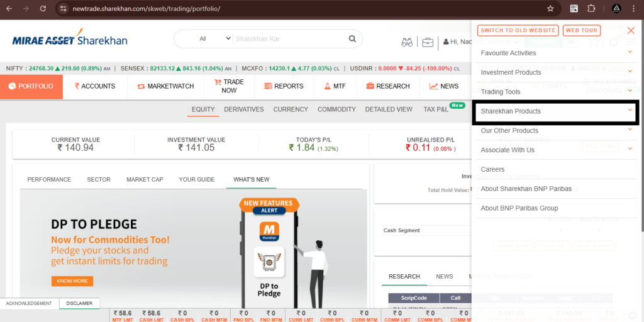The height and width of the screenshot is (322, 644).
Task: Click Know More on DP to Pledge banner
Action: click(x=72, y=281)
